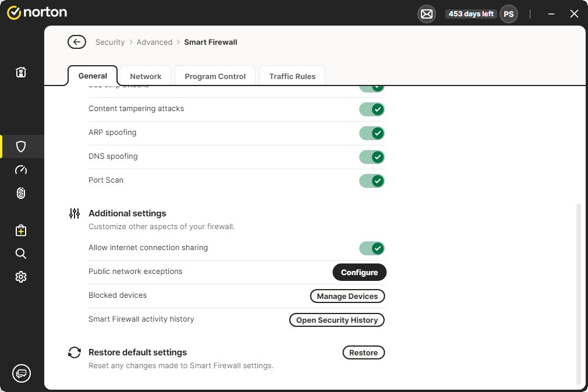Click the vertical scrollbar thumb
This screenshot has width=588, height=392.
click(x=578, y=294)
